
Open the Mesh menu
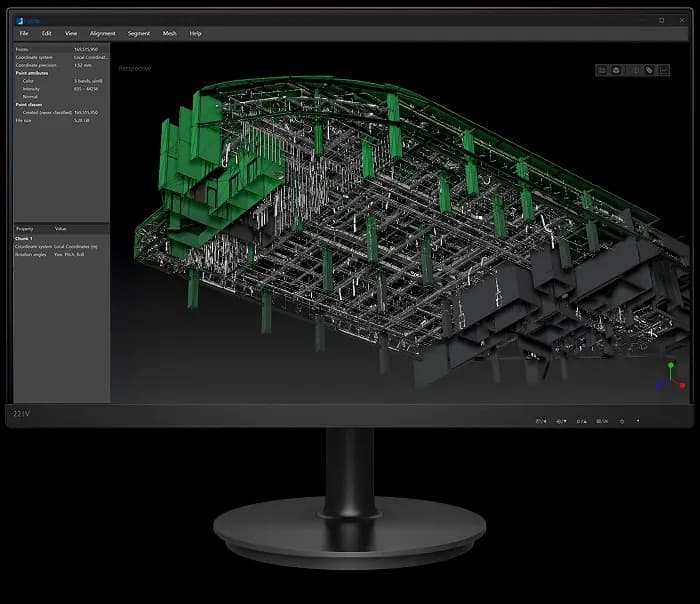pyautogui.click(x=170, y=33)
